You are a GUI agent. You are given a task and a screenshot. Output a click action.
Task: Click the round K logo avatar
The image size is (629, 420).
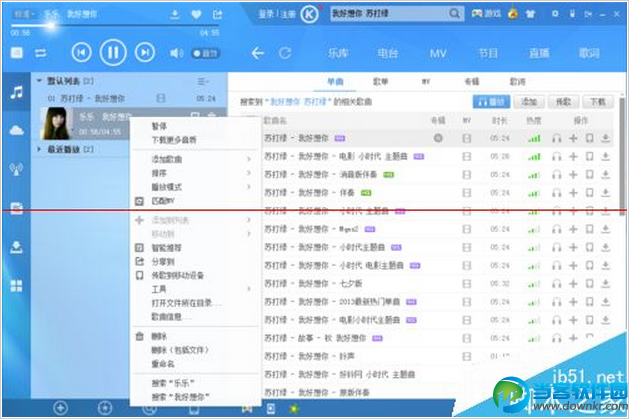coord(309,15)
